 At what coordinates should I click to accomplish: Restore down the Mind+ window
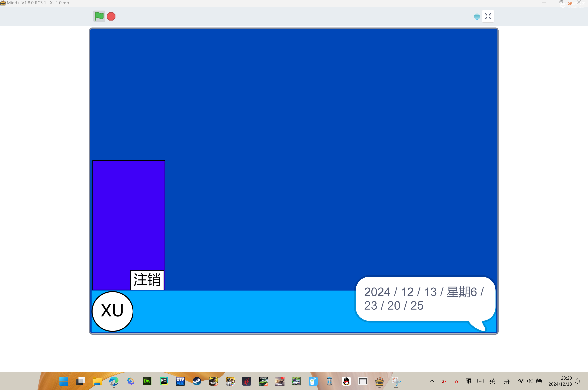(561, 2)
